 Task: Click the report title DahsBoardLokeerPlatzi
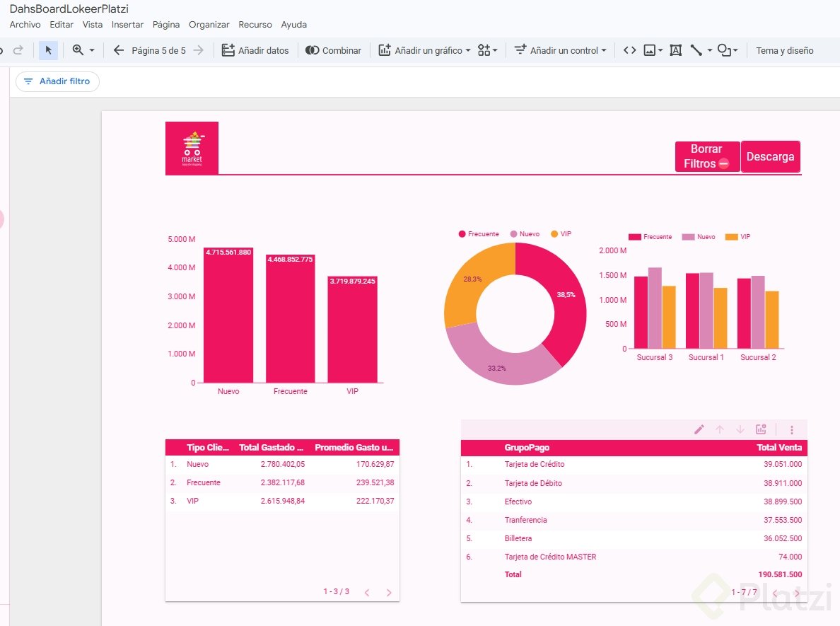click(69, 8)
